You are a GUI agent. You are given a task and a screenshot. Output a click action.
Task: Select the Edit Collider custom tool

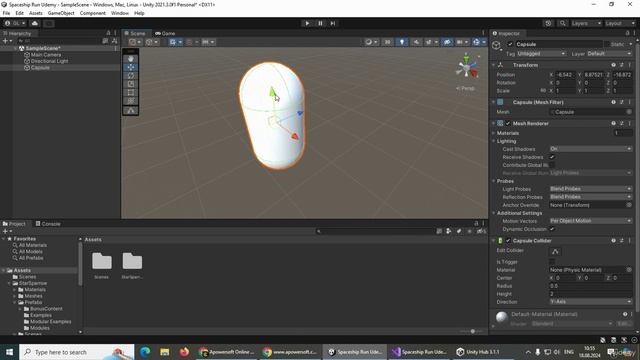[131, 111]
